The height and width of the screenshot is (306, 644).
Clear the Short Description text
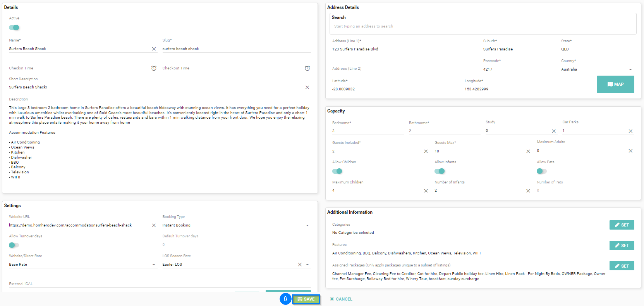(307, 87)
